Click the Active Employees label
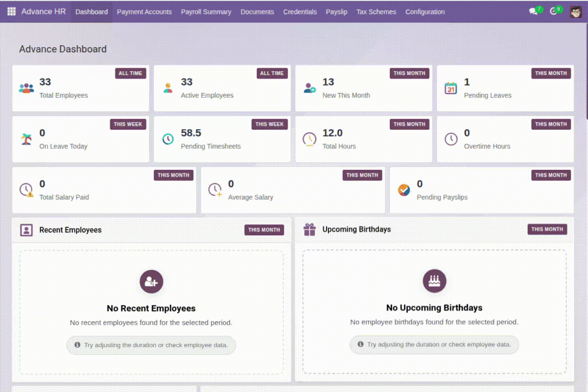 tap(207, 96)
